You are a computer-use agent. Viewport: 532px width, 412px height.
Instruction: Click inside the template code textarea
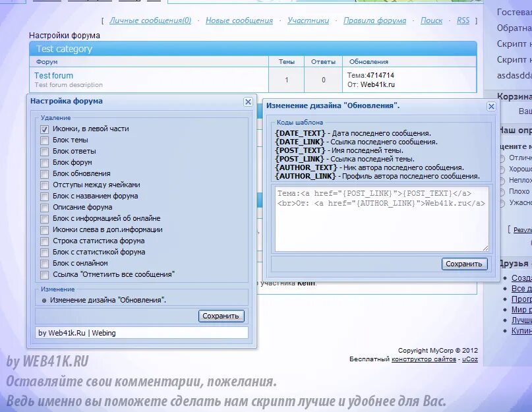coord(382,219)
